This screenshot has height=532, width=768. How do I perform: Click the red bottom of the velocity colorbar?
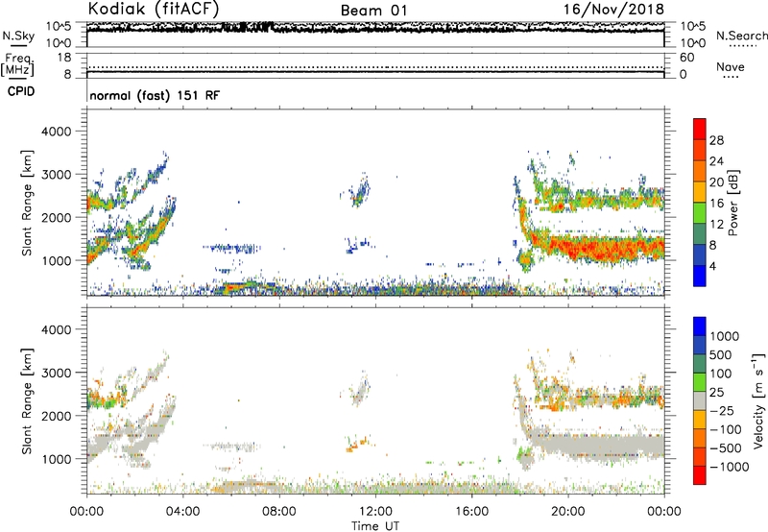[700, 475]
